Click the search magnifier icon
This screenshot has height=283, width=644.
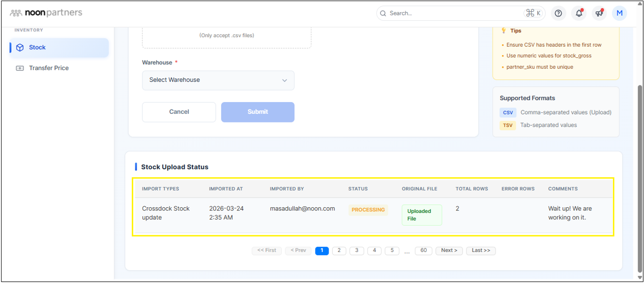coord(383,13)
